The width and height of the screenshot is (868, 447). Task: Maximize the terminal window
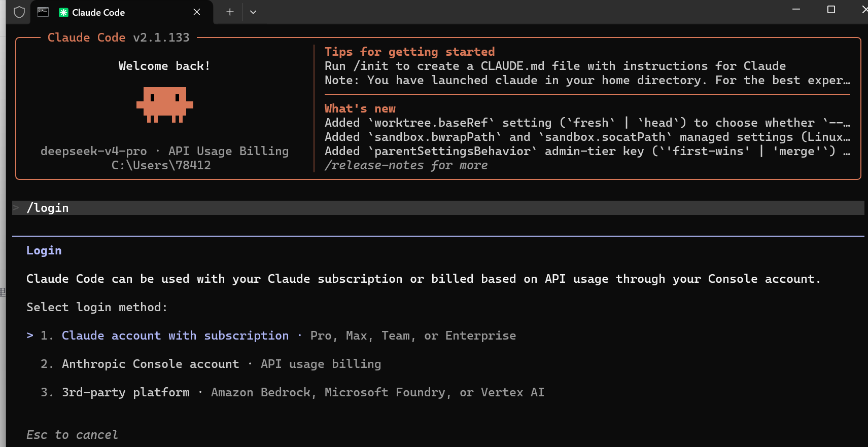tap(831, 9)
